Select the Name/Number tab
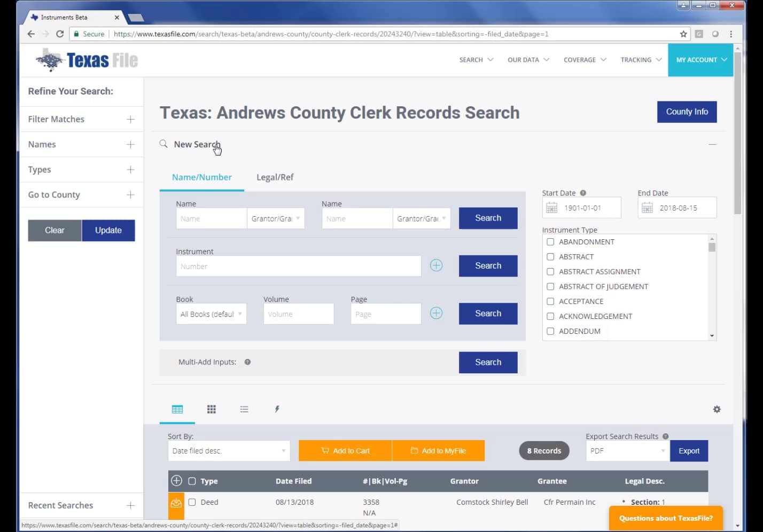The image size is (763, 532). click(202, 177)
